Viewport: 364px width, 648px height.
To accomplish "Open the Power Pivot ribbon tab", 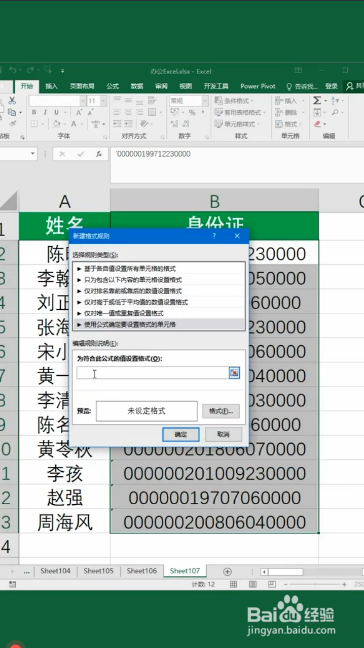I will click(258, 86).
